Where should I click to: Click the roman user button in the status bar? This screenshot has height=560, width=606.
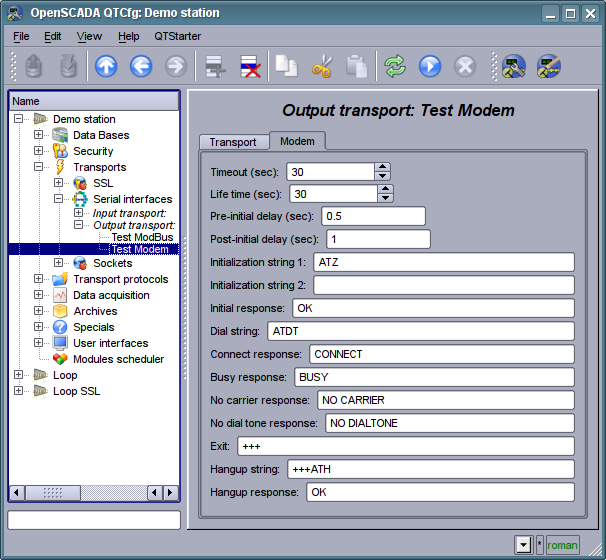[562, 545]
